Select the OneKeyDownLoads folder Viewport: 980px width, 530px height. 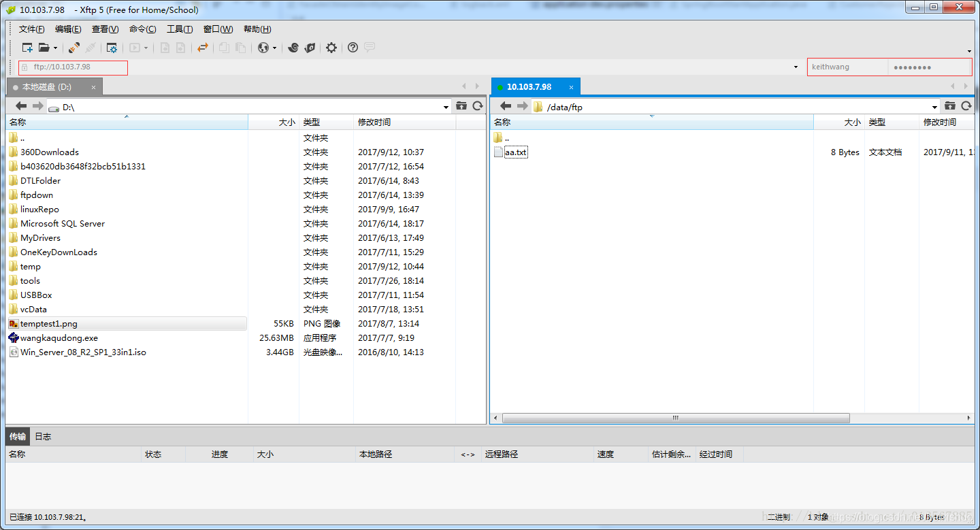[59, 252]
